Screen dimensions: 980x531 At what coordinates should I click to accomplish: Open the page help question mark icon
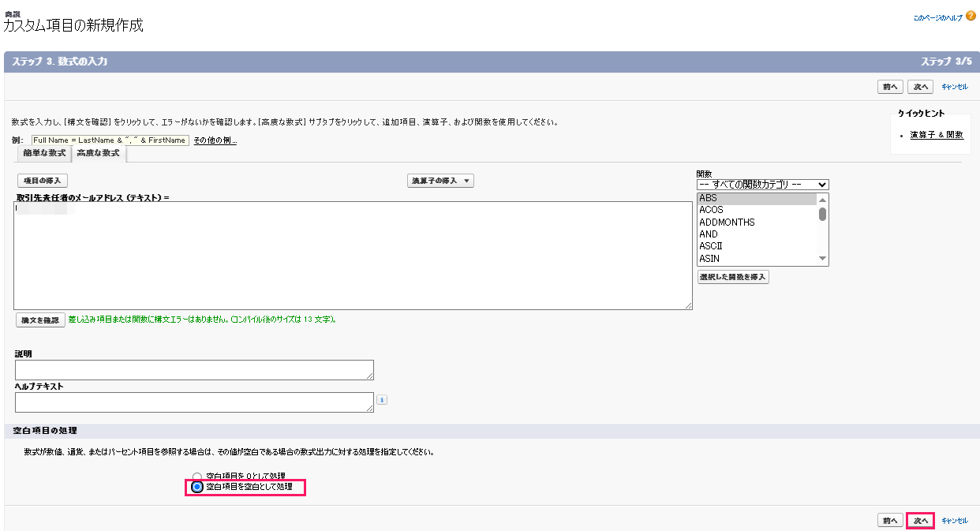click(971, 16)
